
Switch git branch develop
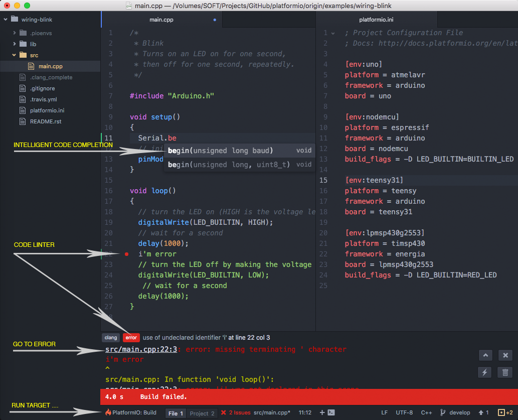pos(459,412)
